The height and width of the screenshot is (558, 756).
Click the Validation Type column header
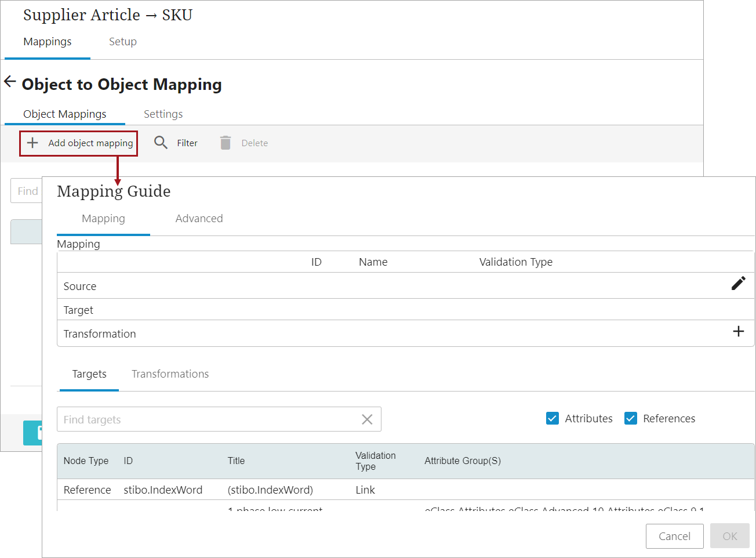[x=375, y=461]
